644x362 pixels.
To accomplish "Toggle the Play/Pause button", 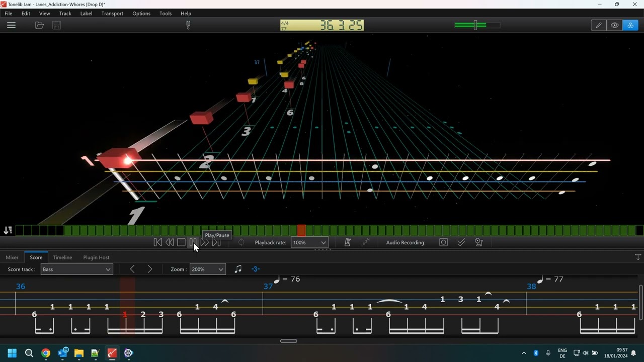I will tap(193, 242).
